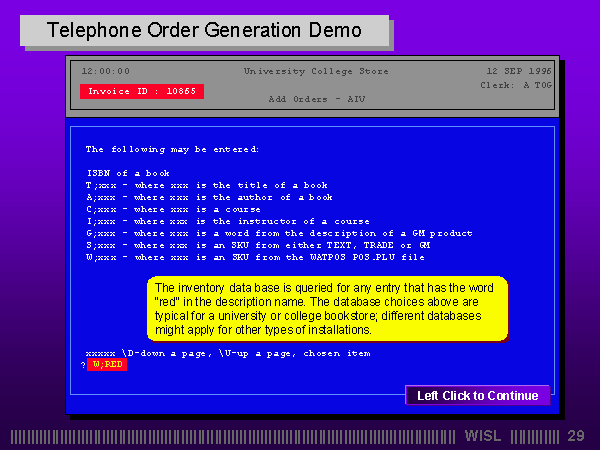Click the 12:00:00 time display

click(x=105, y=71)
